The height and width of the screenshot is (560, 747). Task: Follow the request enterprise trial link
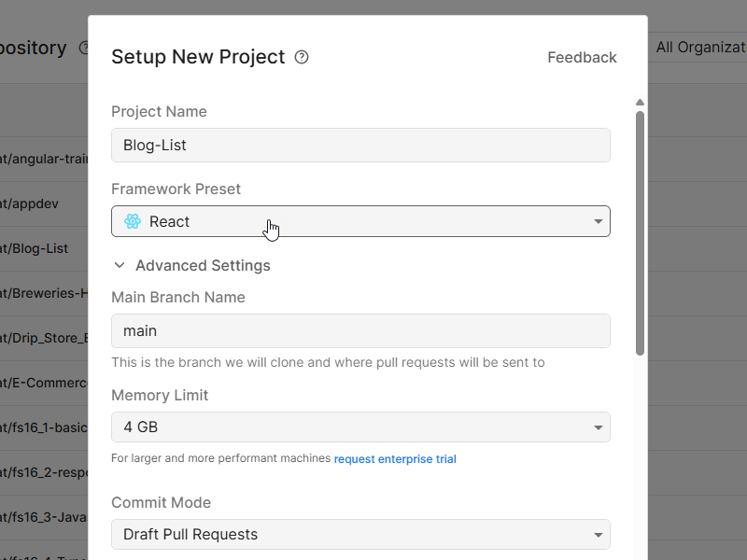click(x=395, y=459)
